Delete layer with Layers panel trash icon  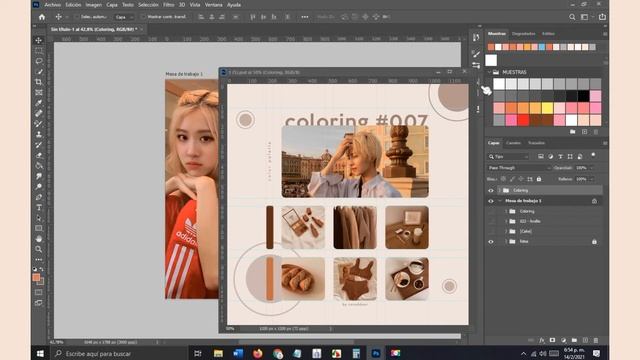(596, 340)
